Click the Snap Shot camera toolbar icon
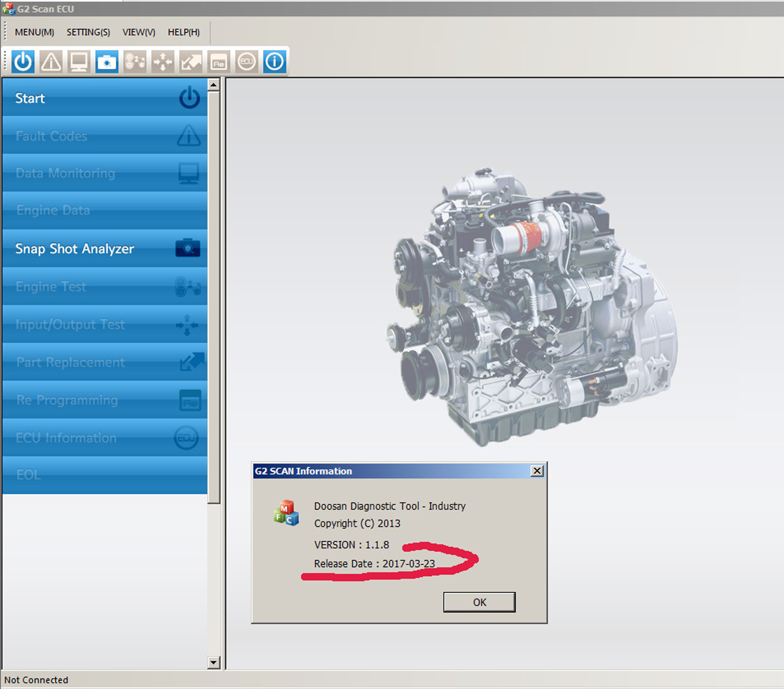784x689 pixels. pos(107,62)
